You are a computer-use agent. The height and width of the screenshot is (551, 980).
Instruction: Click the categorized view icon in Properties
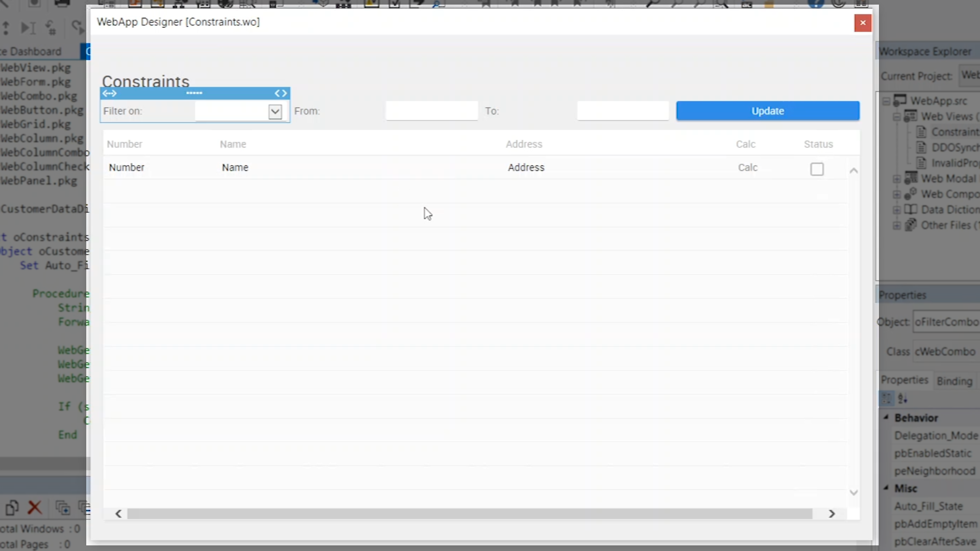click(x=887, y=398)
